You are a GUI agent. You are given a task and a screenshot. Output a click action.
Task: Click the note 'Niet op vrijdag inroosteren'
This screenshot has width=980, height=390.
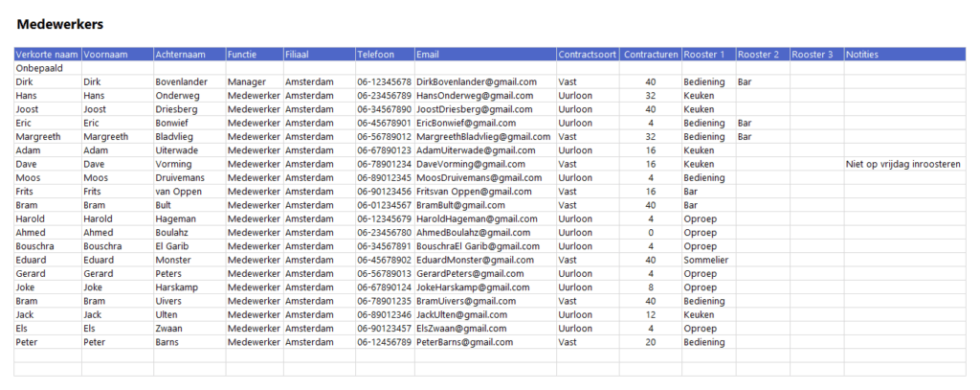[x=902, y=164]
